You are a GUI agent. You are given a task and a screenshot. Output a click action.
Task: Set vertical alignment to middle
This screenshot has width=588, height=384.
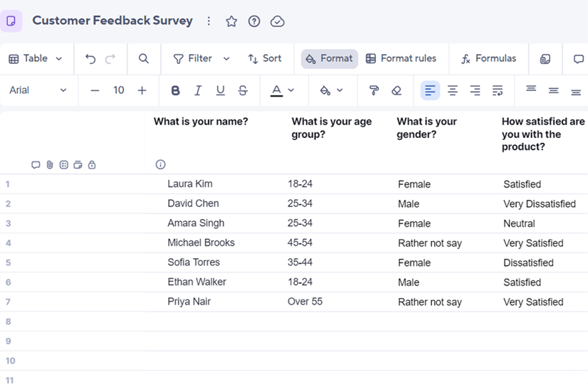pos(554,90)
